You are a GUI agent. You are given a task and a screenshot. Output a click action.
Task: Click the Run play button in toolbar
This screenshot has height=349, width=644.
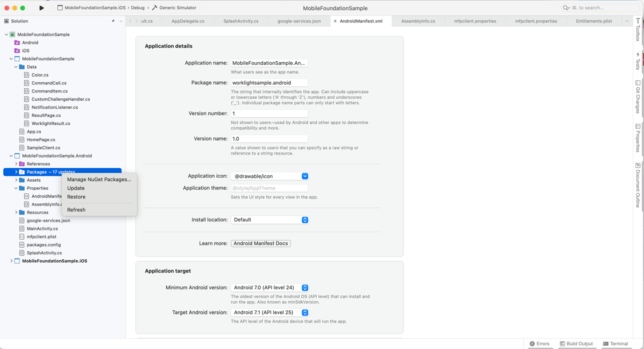(42, 8)
